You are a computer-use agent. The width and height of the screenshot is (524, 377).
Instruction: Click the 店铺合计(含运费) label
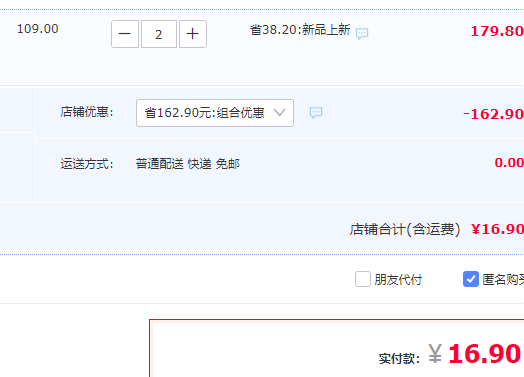click(x=405, y=230)
